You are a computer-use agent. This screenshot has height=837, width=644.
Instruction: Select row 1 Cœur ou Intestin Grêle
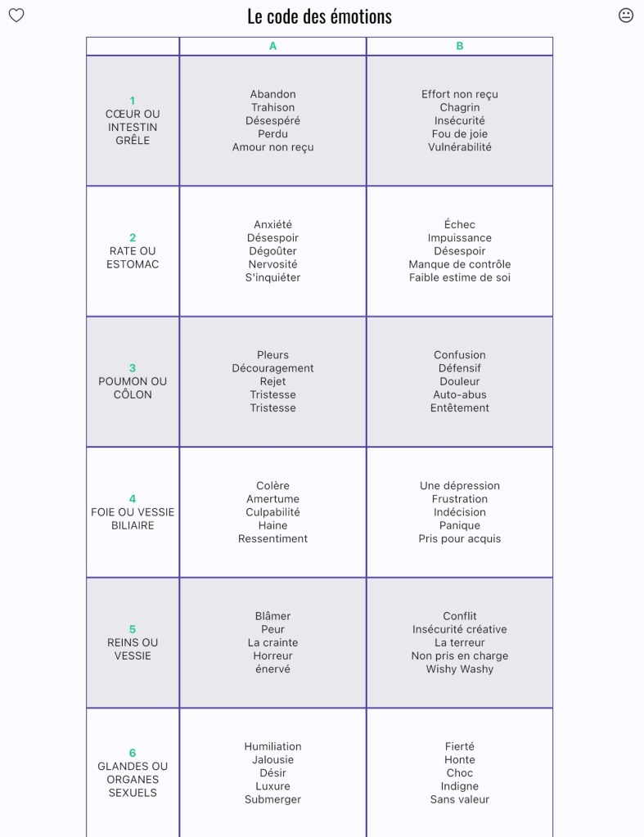(133, 121)
